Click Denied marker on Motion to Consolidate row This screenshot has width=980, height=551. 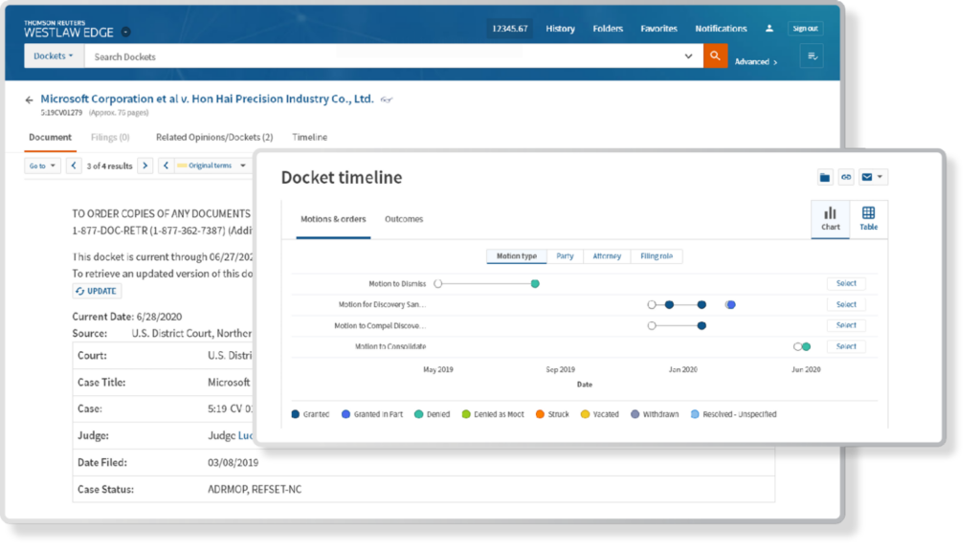(x=806, y=346)
